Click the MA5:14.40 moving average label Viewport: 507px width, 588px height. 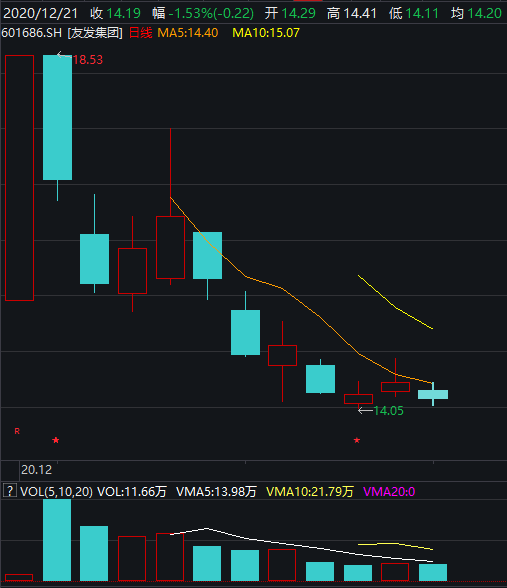188,33
